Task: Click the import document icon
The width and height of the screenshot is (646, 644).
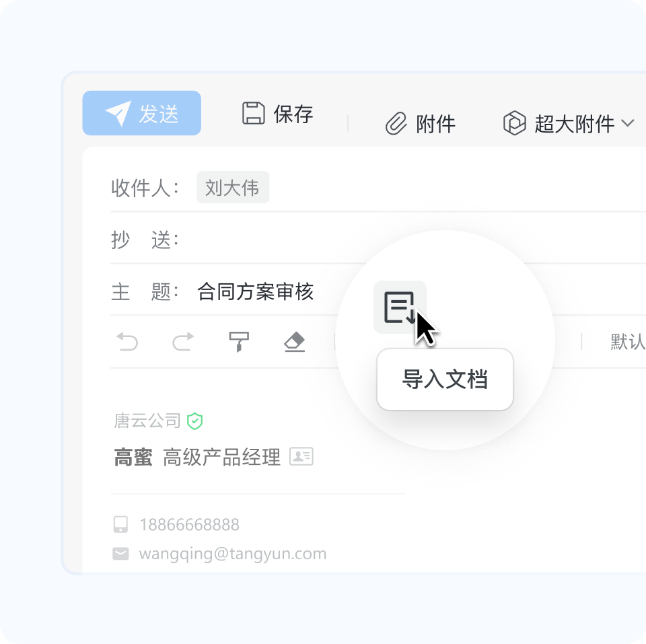Action: tap(400, 307)
